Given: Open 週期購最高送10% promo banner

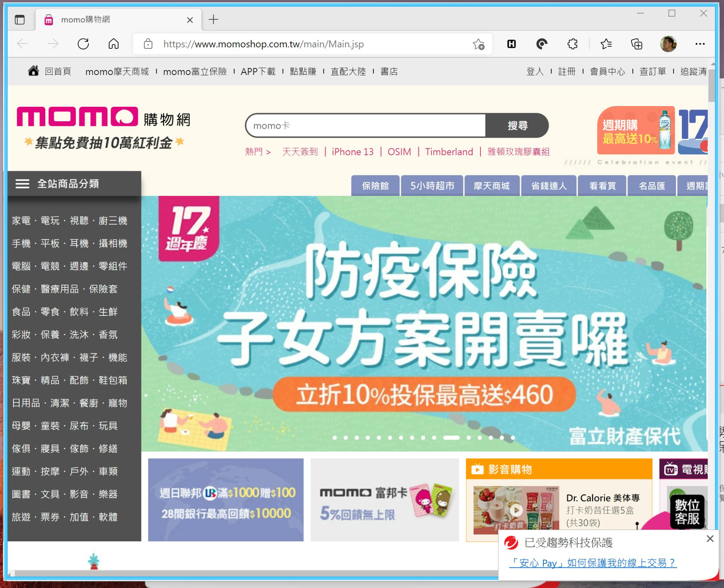Looking at the screenshot, I should coord(636,130).
